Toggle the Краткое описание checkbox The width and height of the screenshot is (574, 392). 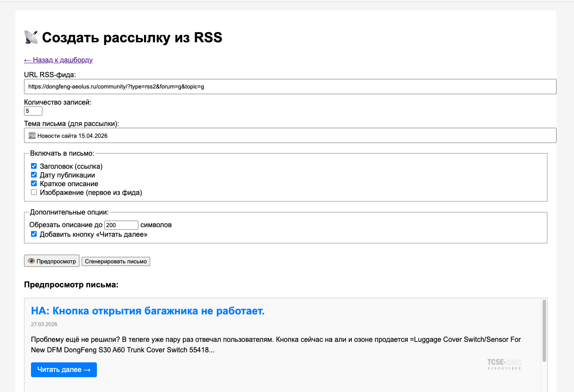34,184
